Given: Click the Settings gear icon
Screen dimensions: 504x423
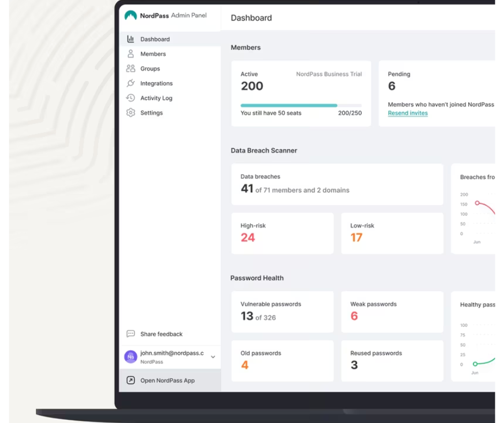Looking at the screenshot, I should click(130, 113).
